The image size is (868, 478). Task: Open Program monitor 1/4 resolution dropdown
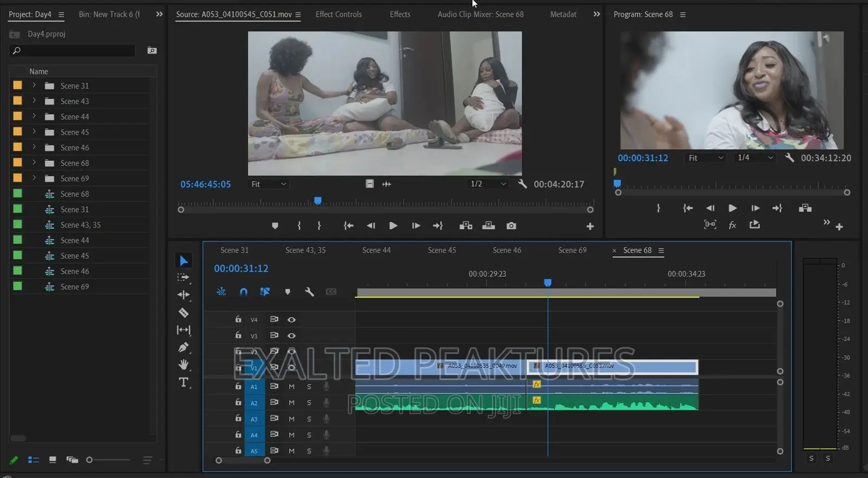(x=755, y=158)
